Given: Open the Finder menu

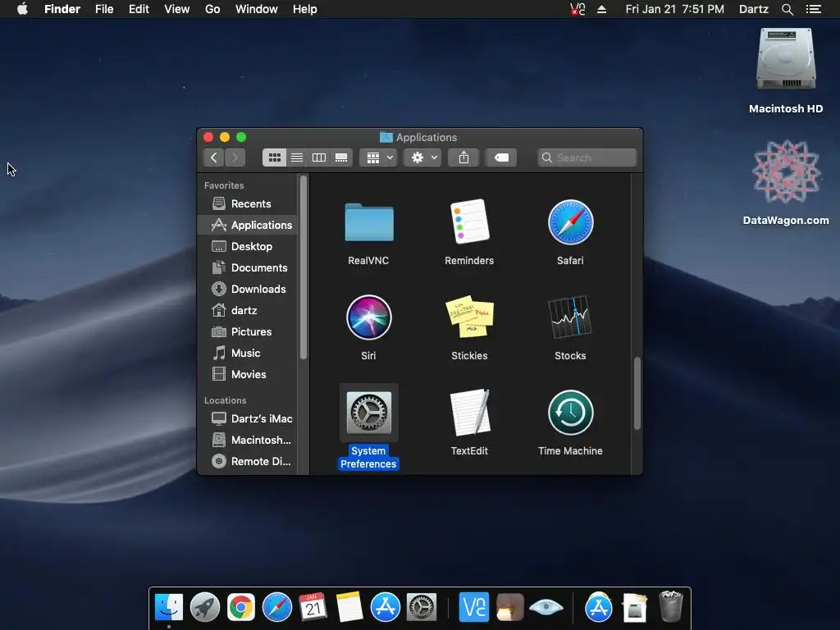Looking at the screenshot, I should tap(62, 9).
